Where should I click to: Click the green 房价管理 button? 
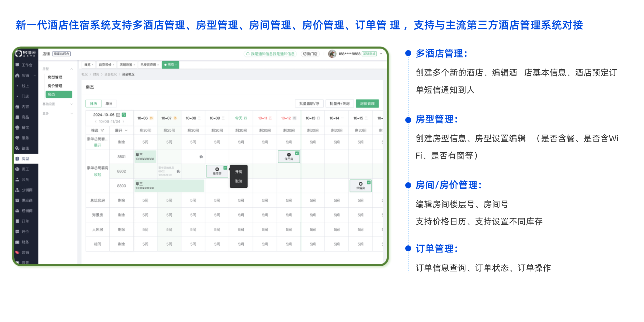point(367,104)
